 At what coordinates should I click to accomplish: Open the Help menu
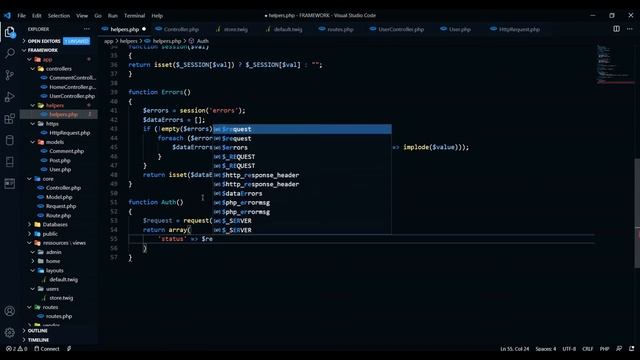click(x=157, y=16)
